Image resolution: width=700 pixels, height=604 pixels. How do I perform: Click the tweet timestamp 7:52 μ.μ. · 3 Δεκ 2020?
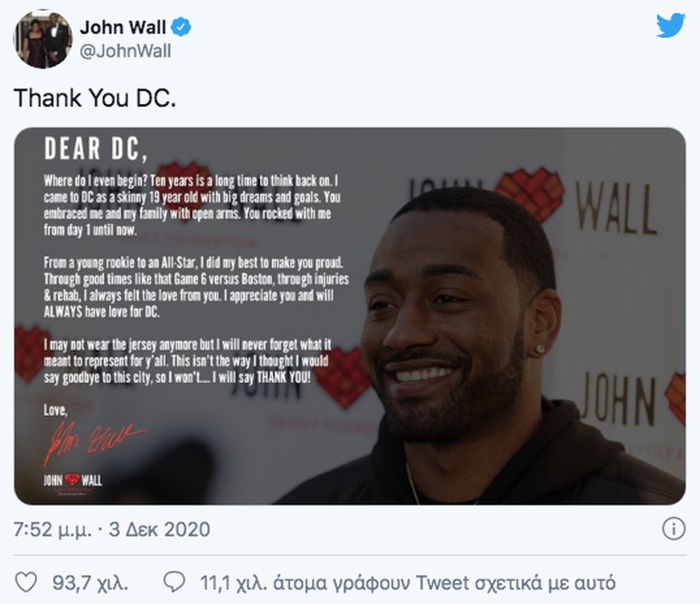[x=112, y=529]
